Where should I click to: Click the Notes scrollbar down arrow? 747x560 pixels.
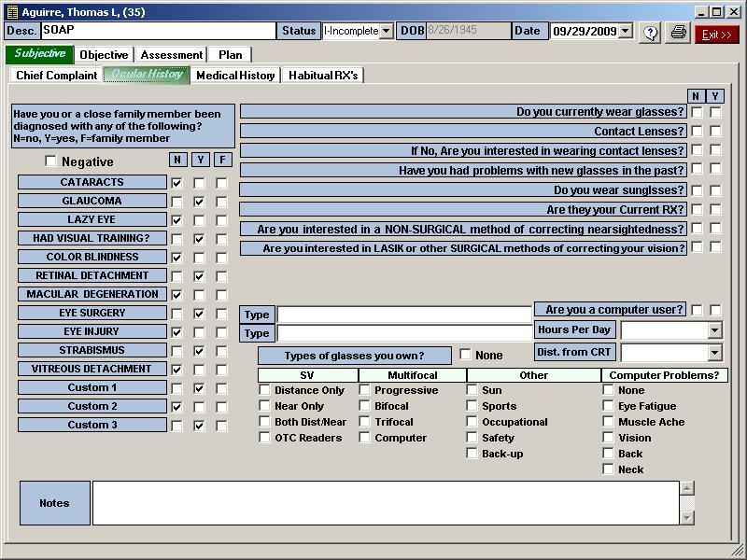(x=687, y=518)
